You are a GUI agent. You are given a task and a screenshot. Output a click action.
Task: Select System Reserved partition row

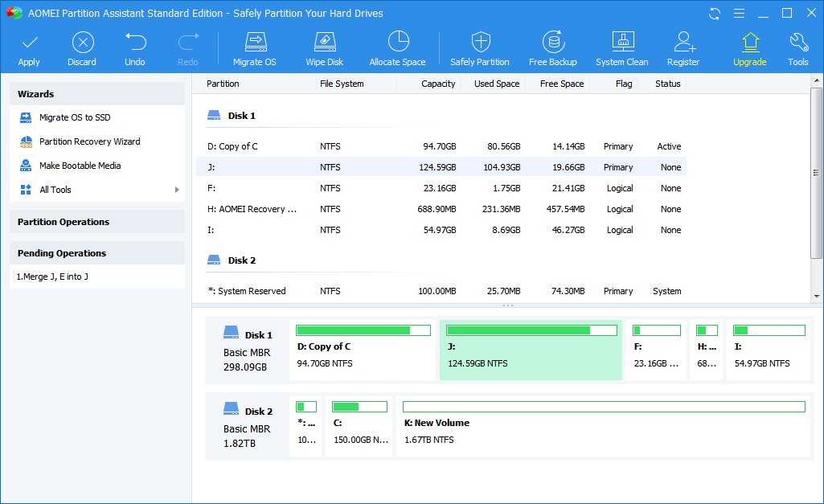(x=441, y=291)
